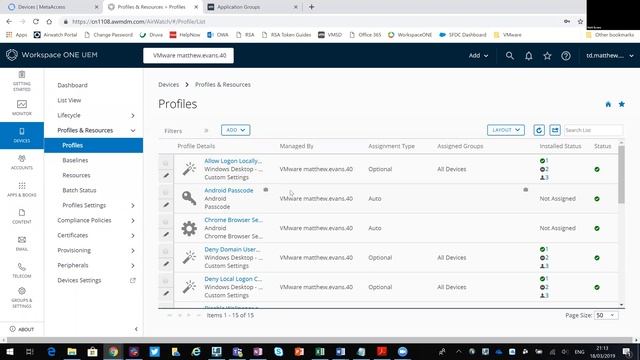This screenshot has height=360, width=640.
Task: Edit the Deny Local Logon profile pencil
Action: pyautogui.click(x=166, y=293)
